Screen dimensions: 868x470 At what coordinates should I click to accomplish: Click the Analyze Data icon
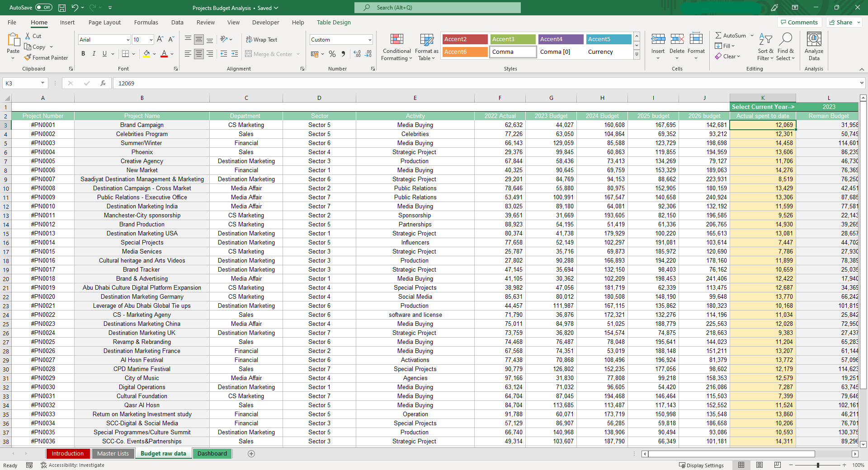[814, 47]
